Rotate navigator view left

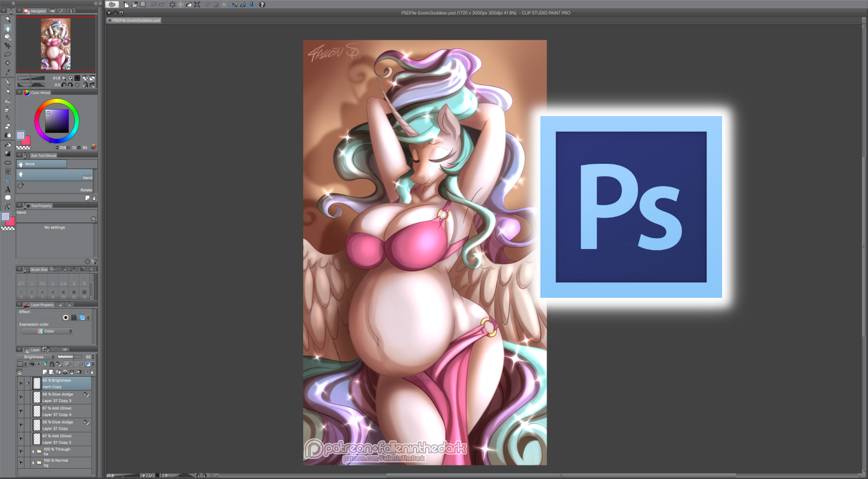(x=64, y=85)
